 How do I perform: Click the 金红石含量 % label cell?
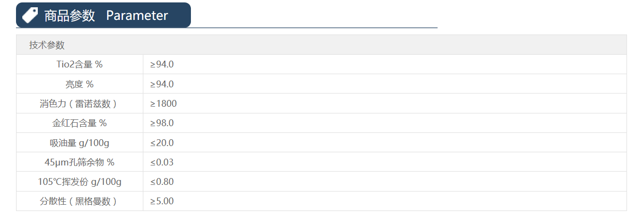[x=79, y=123]
